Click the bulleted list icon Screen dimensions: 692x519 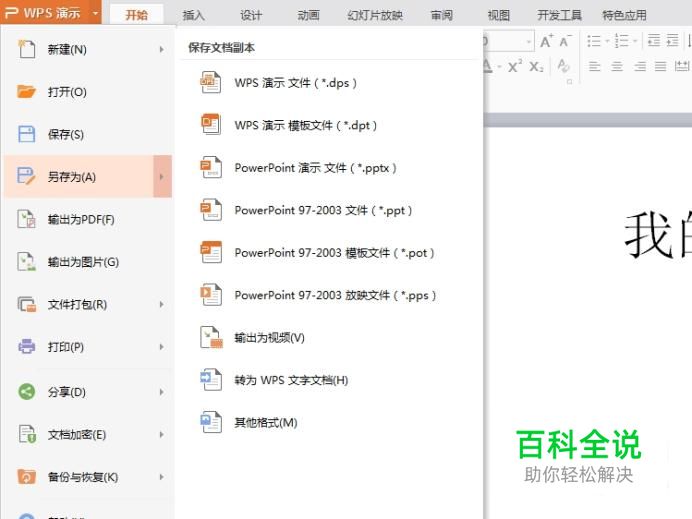click(594, 41)
